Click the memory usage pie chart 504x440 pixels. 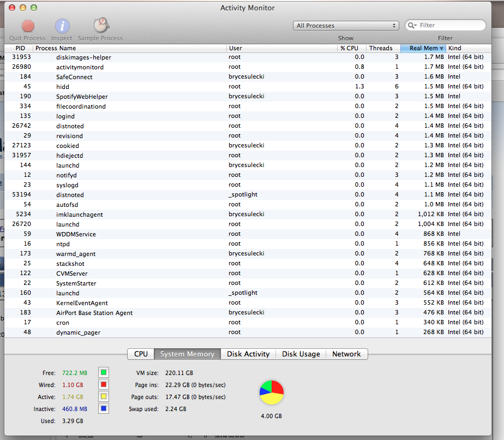272,393
